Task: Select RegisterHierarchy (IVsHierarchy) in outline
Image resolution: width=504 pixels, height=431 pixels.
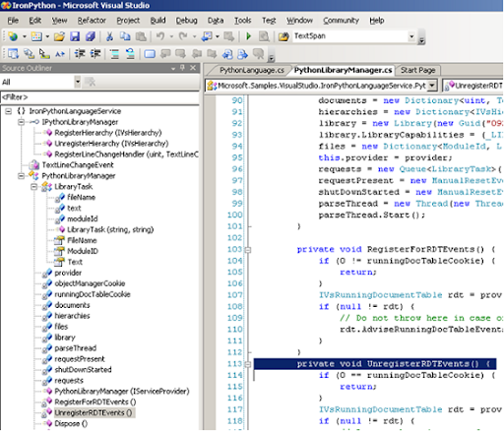Action: pyautogui.click(x=108, y=133)
